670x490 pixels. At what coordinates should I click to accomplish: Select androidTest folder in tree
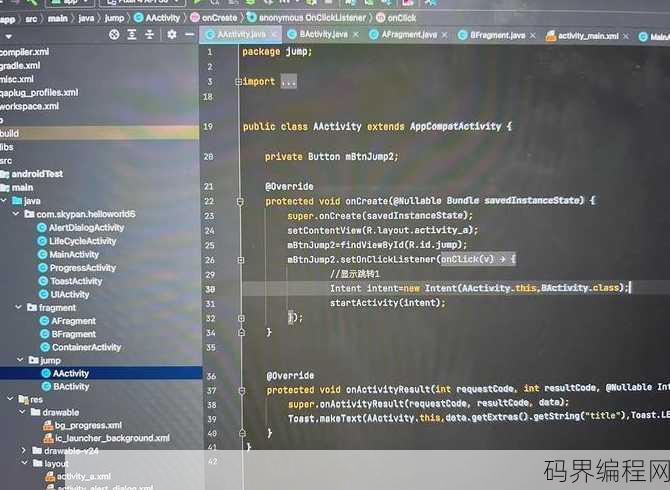pyautogui.click(x=32, y=174)
